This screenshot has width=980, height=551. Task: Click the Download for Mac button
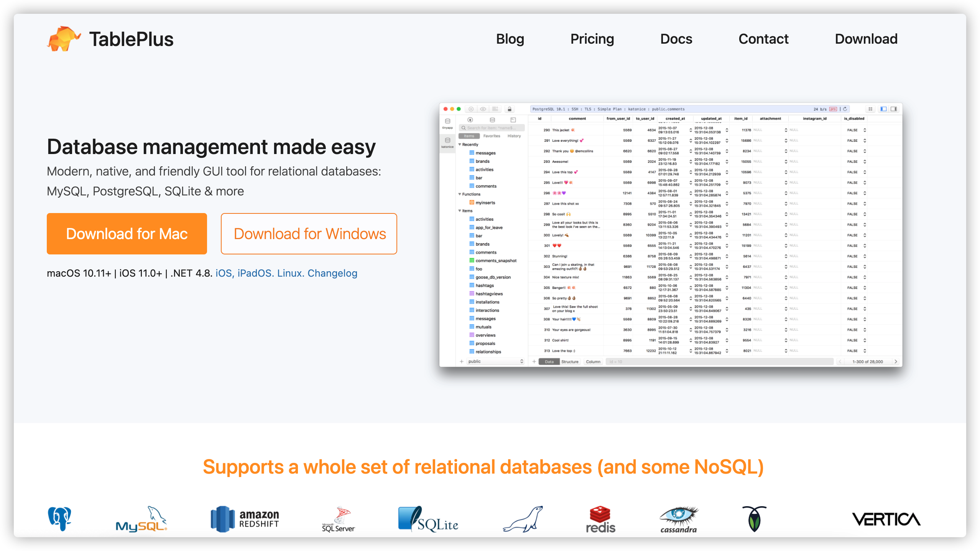[x=127, y=234]
